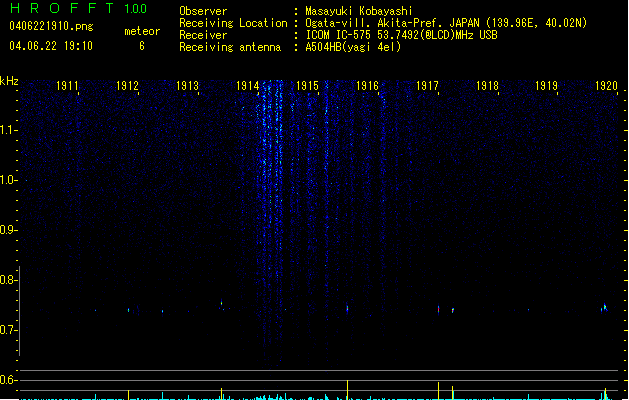Click the Receiving Location field label
Screen dimensions: 629x400
233,23
